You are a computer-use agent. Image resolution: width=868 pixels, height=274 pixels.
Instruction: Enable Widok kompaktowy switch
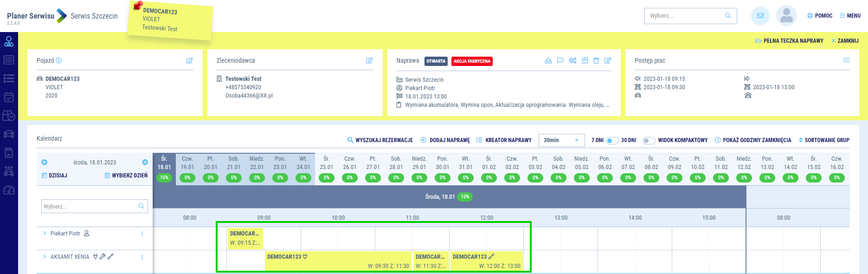coord(649,140)
